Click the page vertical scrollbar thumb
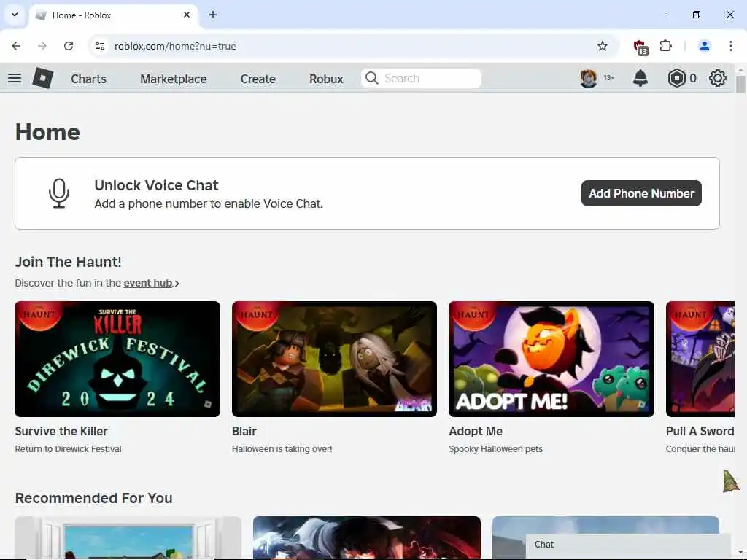 point(740,85)
